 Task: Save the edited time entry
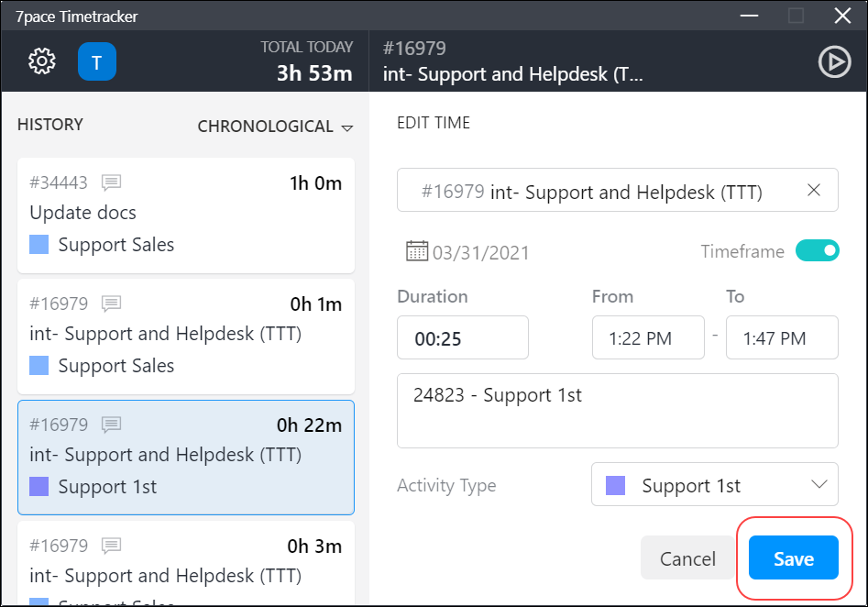[793, 557]
